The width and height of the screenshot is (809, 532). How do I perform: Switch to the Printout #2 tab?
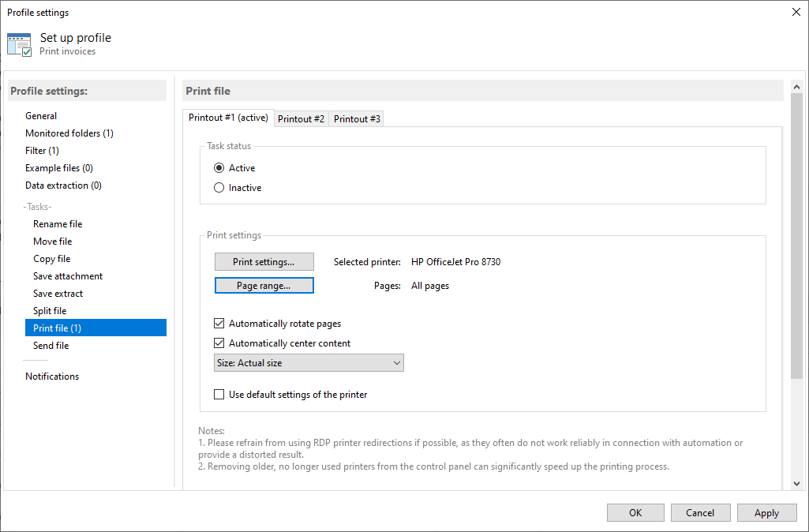pos(301,119)
